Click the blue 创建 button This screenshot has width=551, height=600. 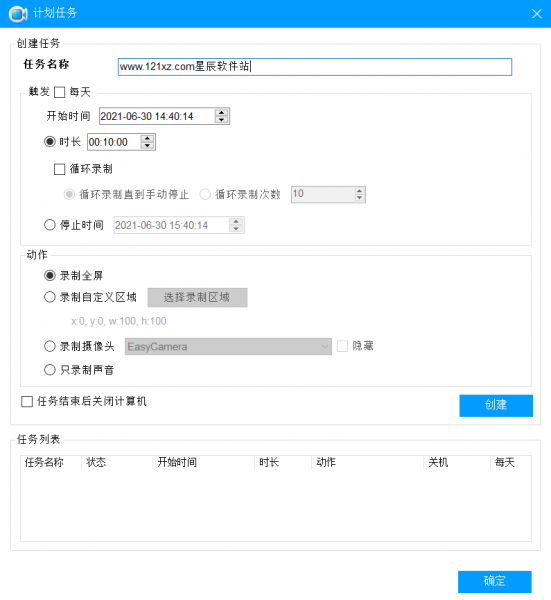(496, 406)
